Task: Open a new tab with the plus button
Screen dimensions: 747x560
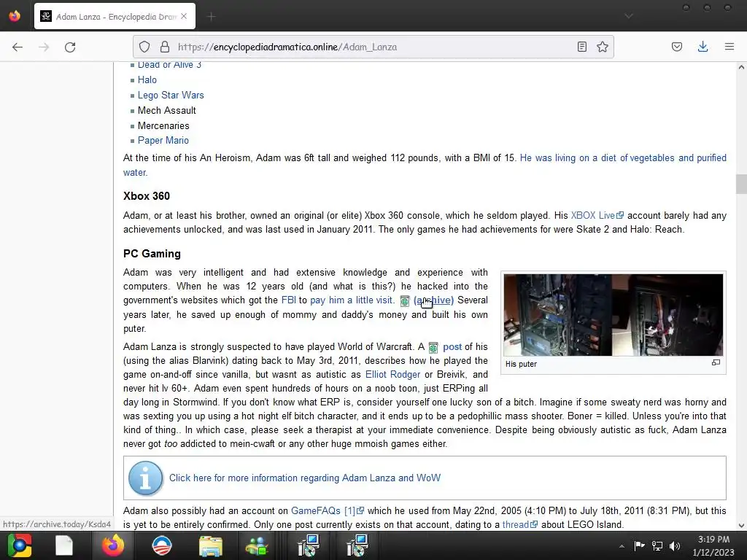Action: coord(211,17)
